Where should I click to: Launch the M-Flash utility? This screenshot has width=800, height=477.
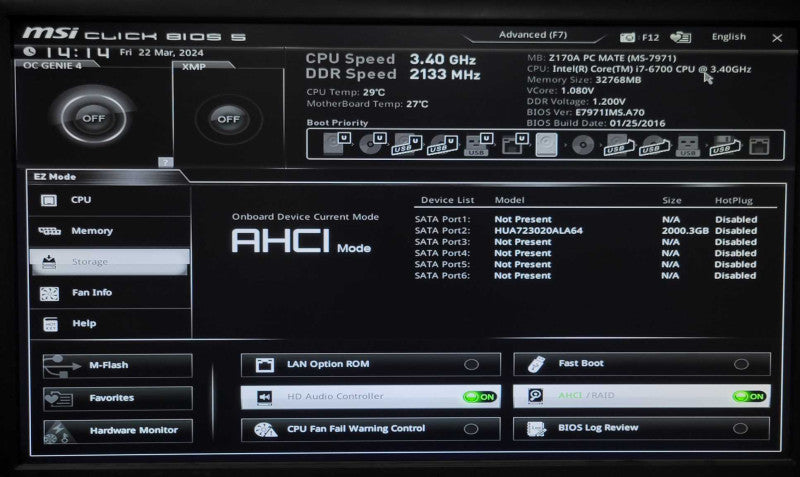click(118, 365)
